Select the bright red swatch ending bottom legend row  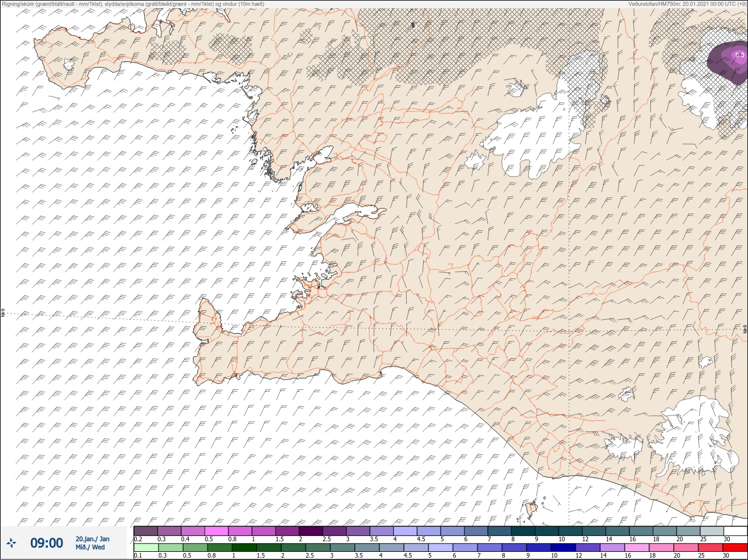735,548
